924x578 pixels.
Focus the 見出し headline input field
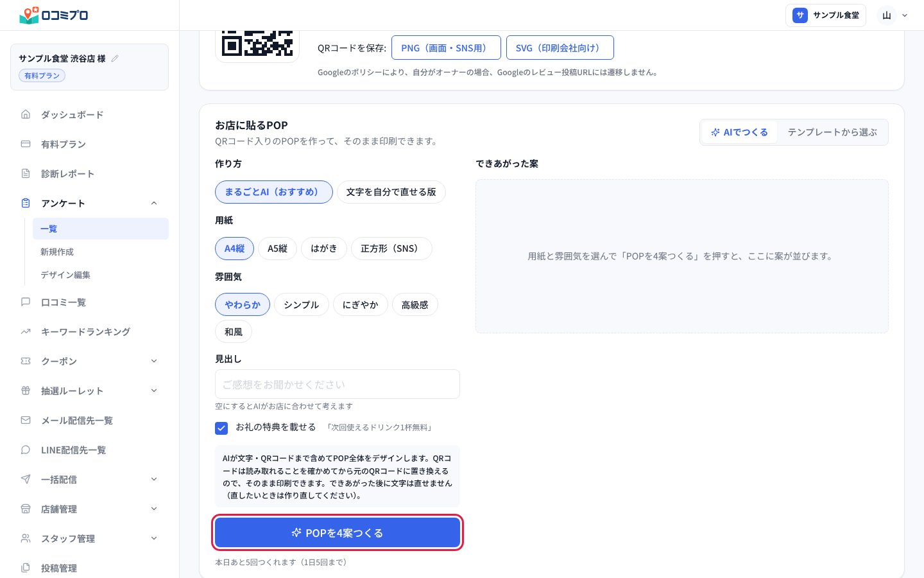coord(338,384)
